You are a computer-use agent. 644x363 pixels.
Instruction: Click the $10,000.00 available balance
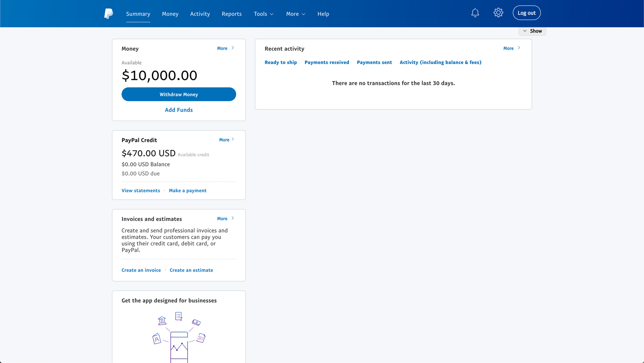(159, 75)
